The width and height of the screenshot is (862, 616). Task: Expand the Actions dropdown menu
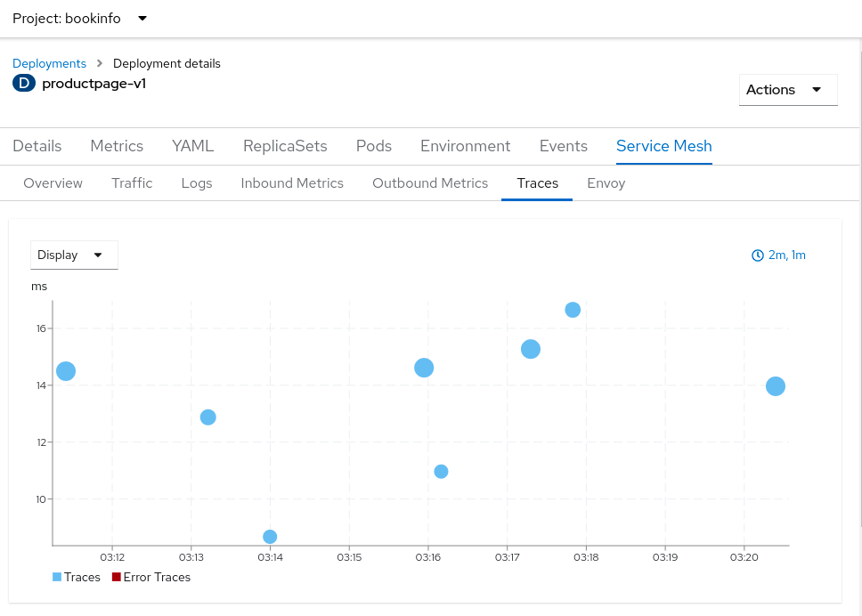coord(787,90)
